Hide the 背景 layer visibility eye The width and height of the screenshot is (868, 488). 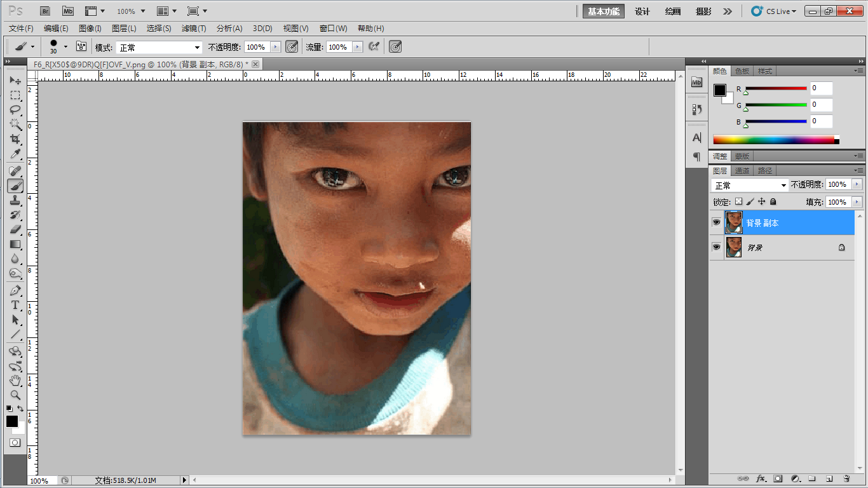click(716, 247)
